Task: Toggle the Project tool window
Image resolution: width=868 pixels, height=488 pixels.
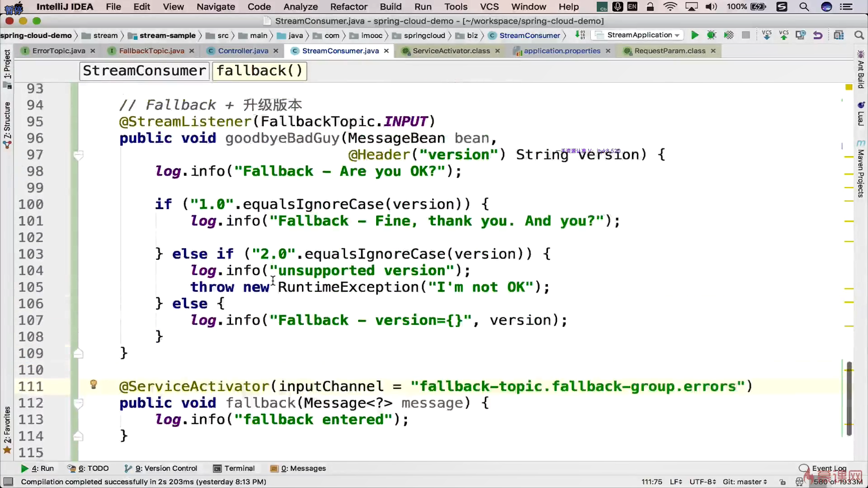Action: (7, 64)
